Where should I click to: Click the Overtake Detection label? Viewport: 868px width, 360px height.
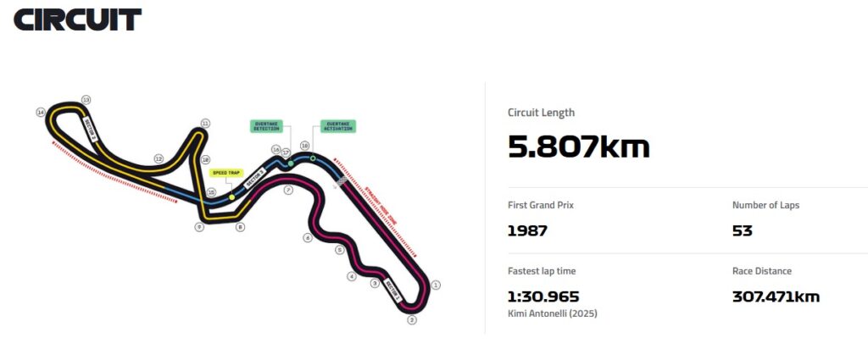tap(267, 126)
